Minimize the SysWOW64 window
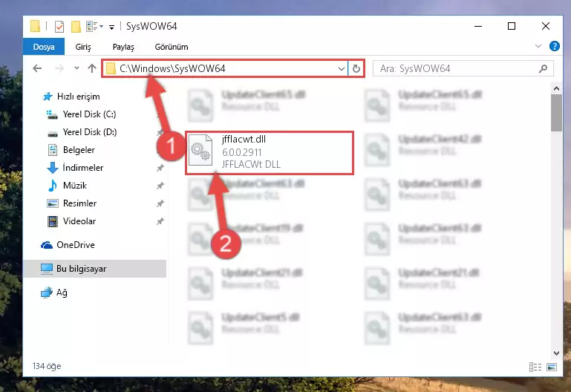The height and width of the screenshot is (392, 571). click(477, 26)
